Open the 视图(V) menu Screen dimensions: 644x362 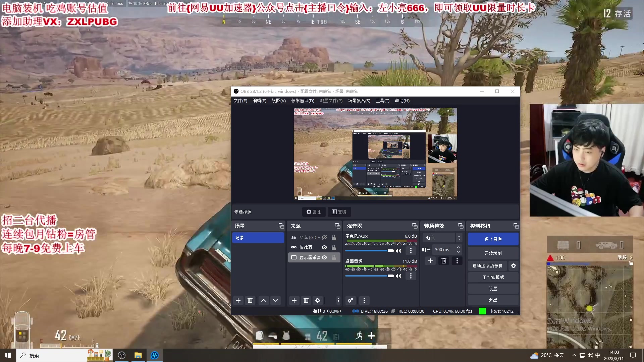click(279, 101)
